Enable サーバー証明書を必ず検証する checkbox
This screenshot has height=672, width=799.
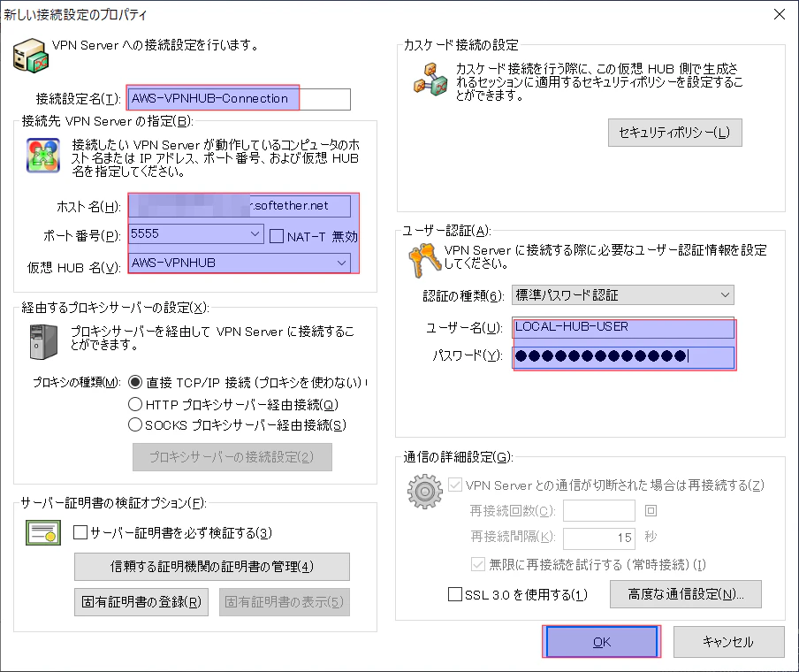pyautogui.click(x=80, y=532)
